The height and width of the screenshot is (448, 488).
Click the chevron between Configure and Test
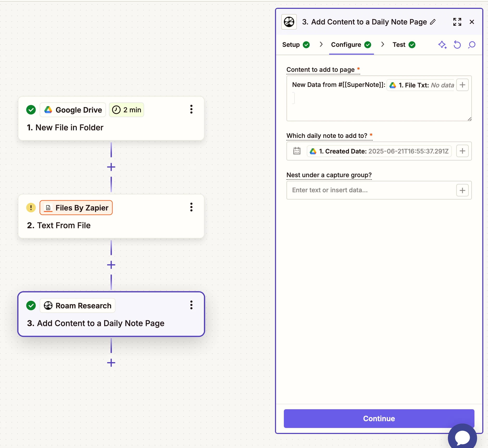click(383, 44)
